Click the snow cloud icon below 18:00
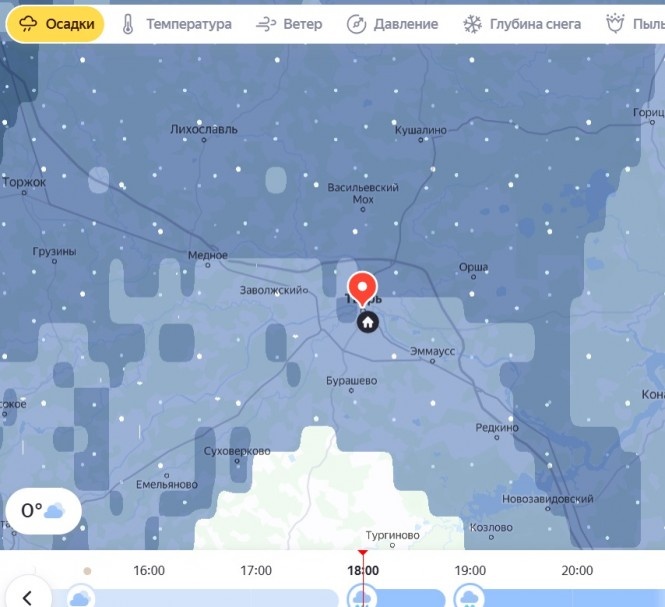Image resolution: width=665 pixels, height=607 pixels. click(362, 597)
